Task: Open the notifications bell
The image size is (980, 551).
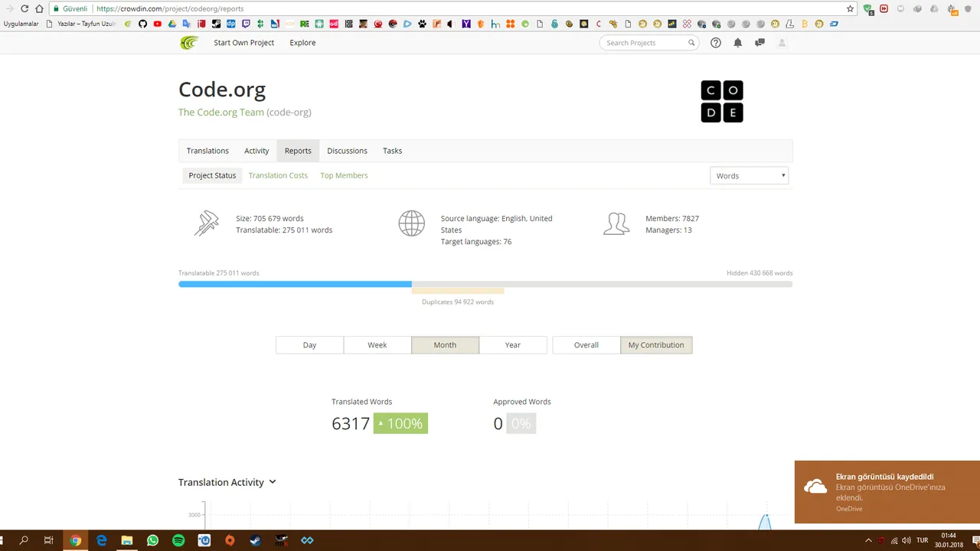Action: pyautogui.click(x=738, y=43)
